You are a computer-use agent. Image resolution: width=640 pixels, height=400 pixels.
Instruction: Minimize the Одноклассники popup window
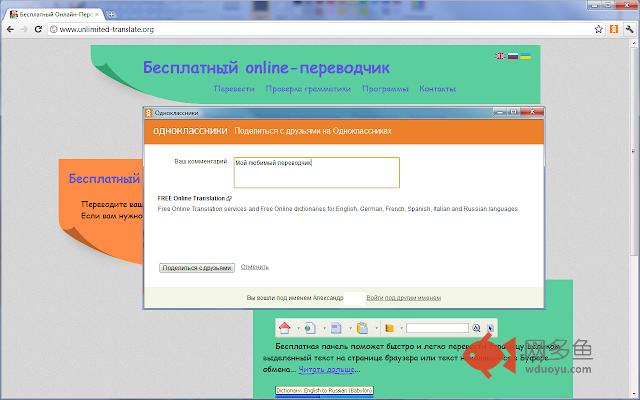(500, 111)
